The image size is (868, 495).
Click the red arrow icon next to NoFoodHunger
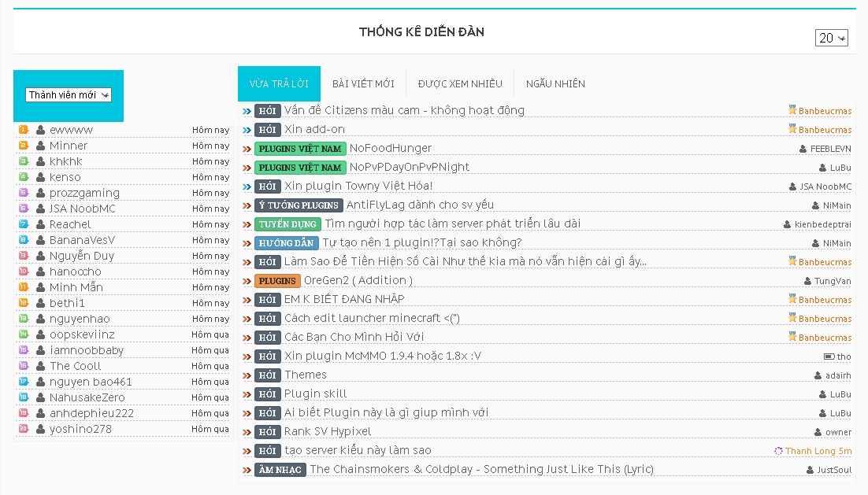(247, 149)
